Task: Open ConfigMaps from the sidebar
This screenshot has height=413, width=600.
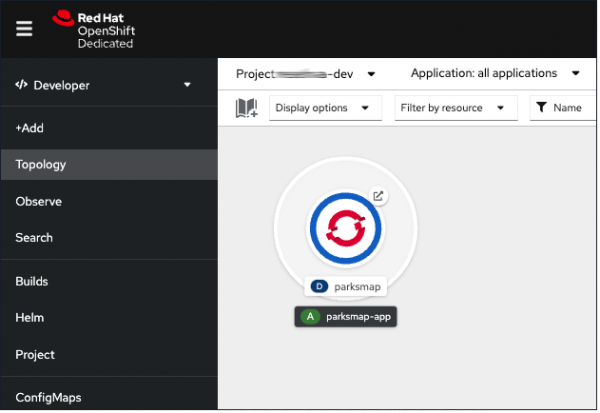Action: point(48,397)
